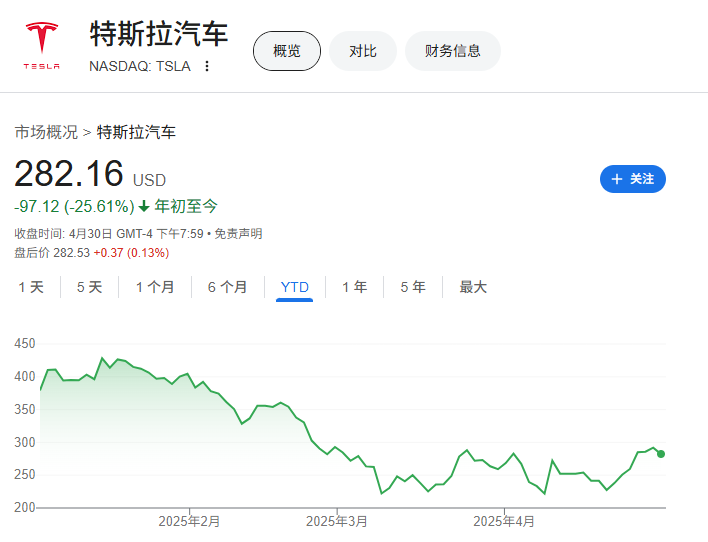
Task: Click the 特斯拉汽车 breadcrumb text
Action: click(x=136, y=132)
